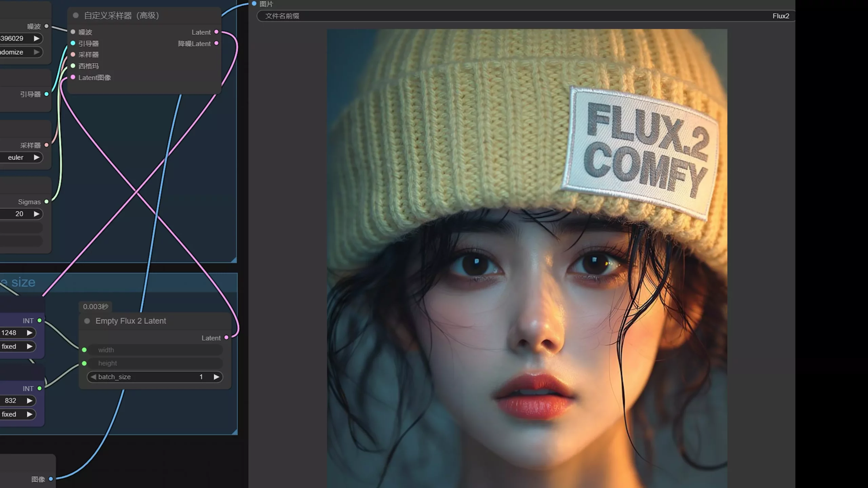Image resolution: width=868 pixels, height=488 pixels.
Task: Click the 西格玛 input socket
Action: [73, 66]
